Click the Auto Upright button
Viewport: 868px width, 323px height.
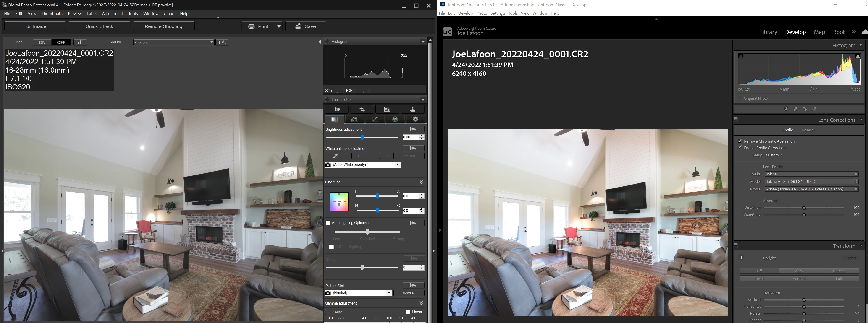[799, 271]
